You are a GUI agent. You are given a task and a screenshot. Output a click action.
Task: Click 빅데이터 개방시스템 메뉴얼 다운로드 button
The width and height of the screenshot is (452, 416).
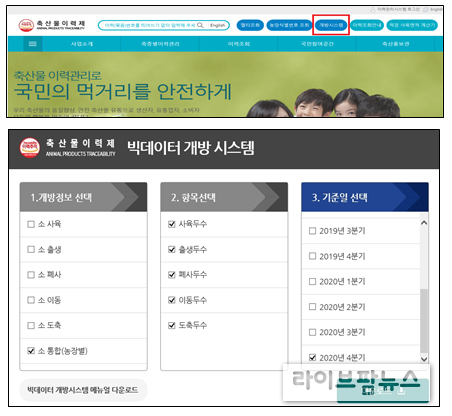(x=83, y=390)
